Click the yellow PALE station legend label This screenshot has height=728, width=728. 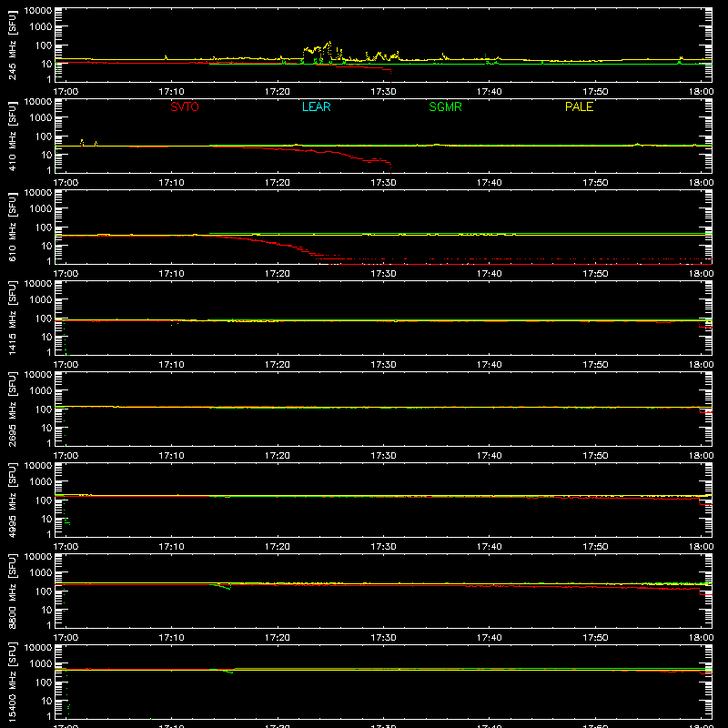pos(579,106)
